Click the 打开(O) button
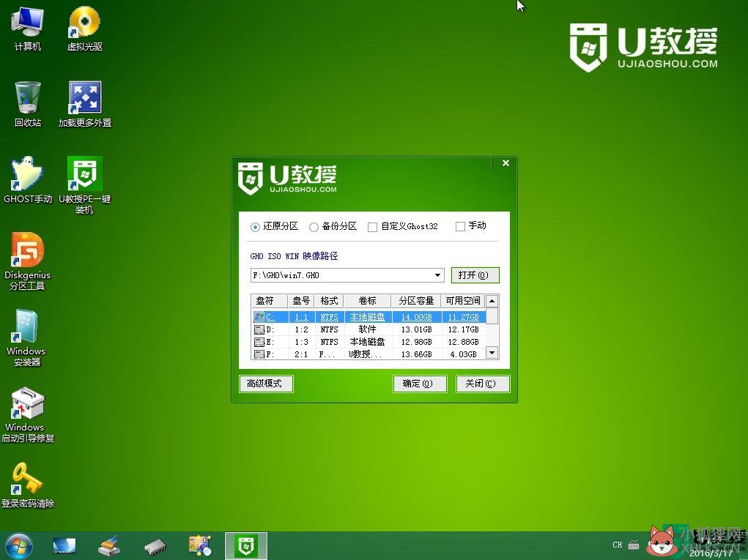 (475, 275)
